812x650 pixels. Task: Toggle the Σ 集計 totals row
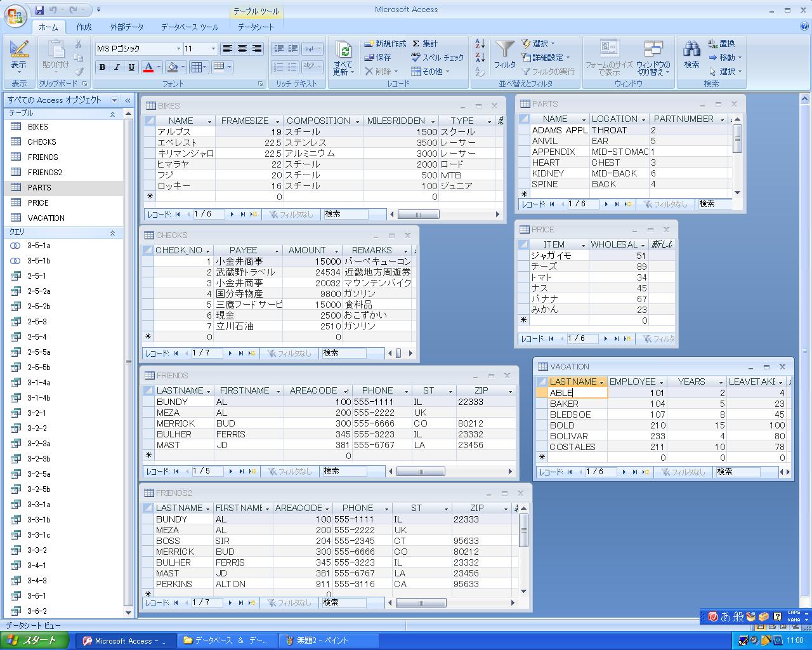point(425,44)
